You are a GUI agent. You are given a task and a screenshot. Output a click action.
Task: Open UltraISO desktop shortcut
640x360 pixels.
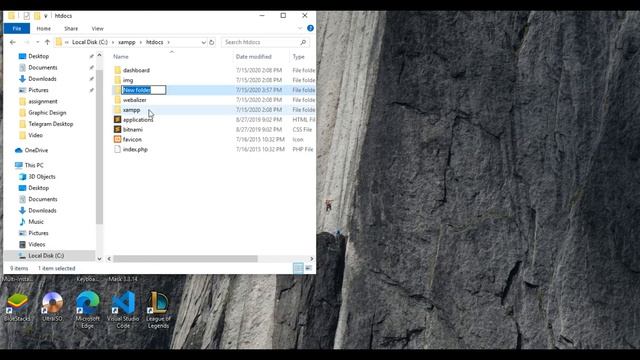click(x=52, y=307)
